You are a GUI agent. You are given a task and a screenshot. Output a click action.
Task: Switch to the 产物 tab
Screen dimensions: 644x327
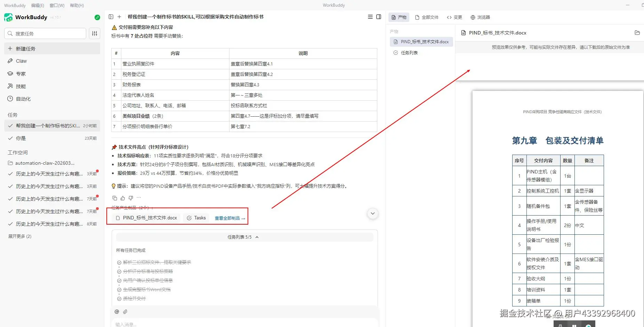coord(399,17)
